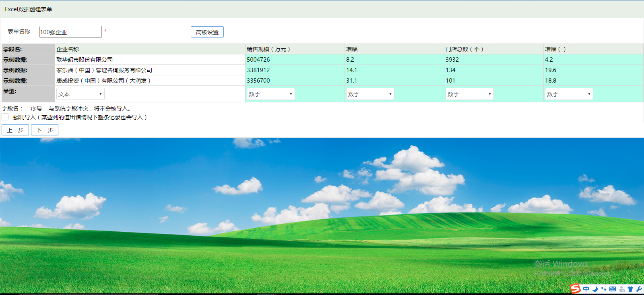Click the 表单名称 label
This screenshot has height=295, width=644.
coord(19,31)
